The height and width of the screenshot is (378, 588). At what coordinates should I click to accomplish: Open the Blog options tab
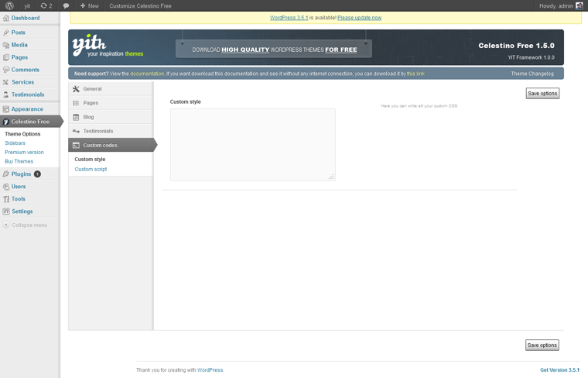tap(111, 117)
